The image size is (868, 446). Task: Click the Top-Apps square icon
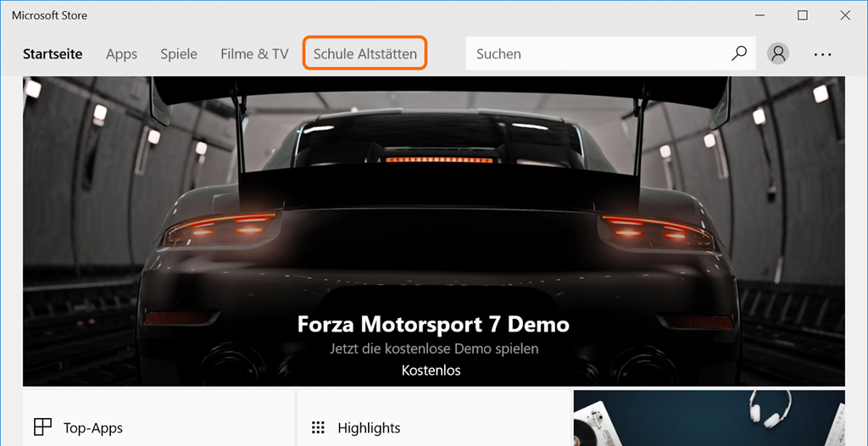coord(42,427)
